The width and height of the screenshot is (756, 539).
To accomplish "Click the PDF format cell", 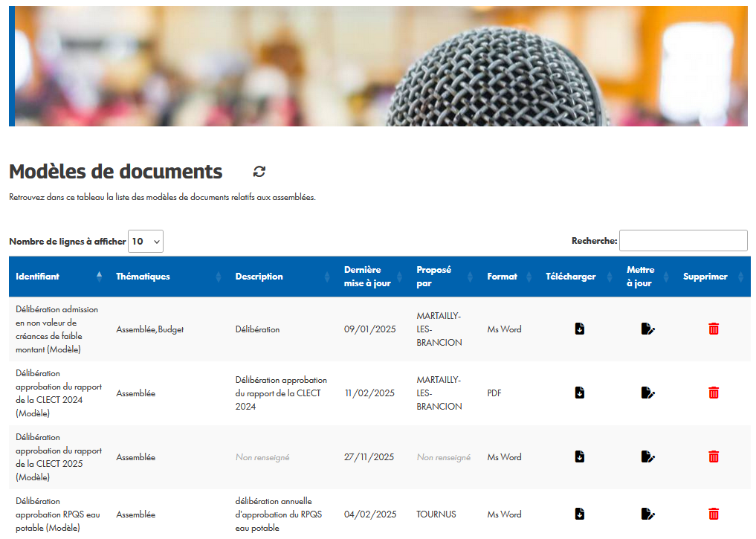I will coord(494,393).
